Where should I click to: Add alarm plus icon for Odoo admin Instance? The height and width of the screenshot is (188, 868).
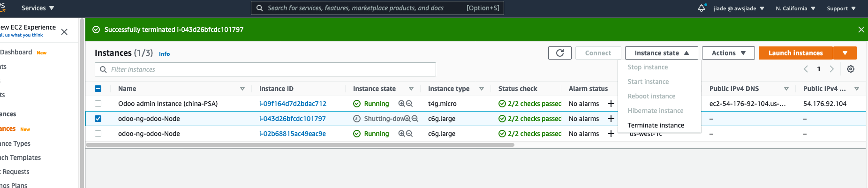pos(611,104)
